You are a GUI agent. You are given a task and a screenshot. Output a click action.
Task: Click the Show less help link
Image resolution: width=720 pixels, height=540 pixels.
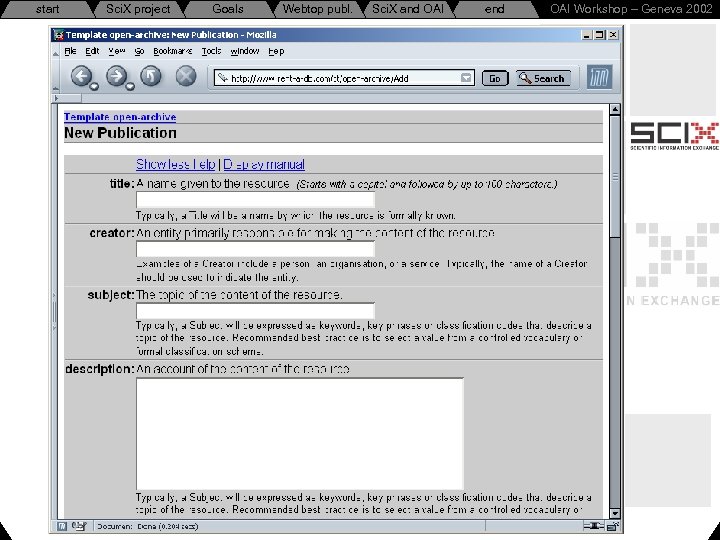pos(176,164)
